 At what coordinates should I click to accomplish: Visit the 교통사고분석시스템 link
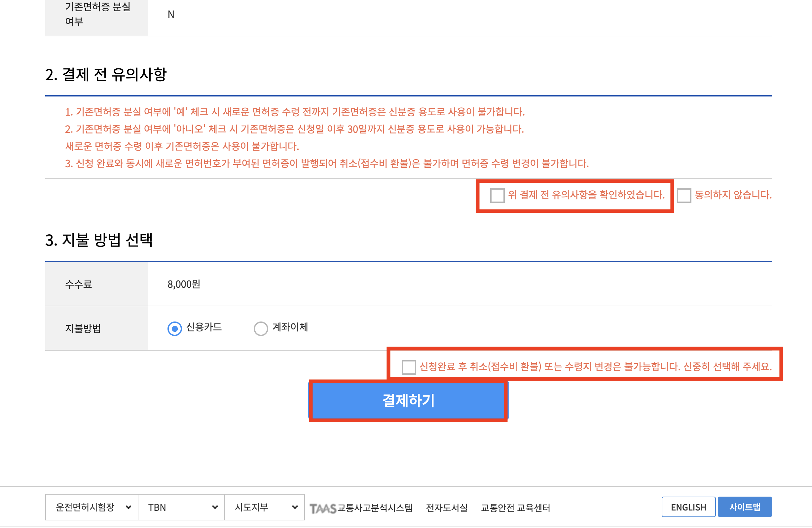click(375, 508)
